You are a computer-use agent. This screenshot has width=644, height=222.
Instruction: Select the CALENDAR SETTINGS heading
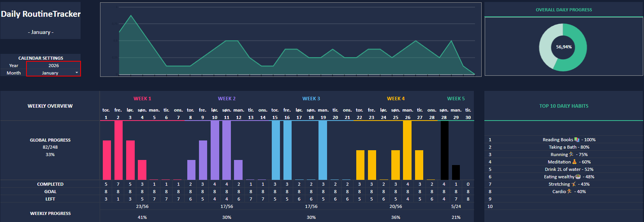40,58
